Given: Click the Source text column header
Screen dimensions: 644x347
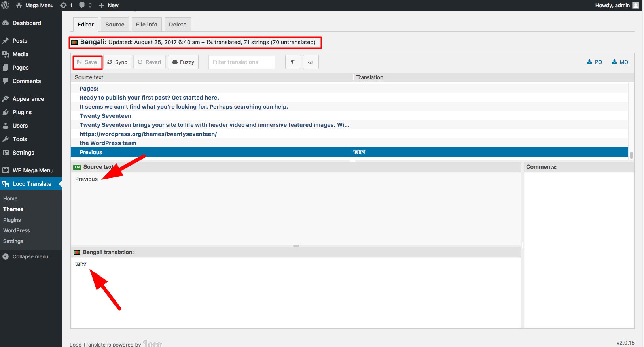Looking at the screenshot, I should (x=212, y=77).
